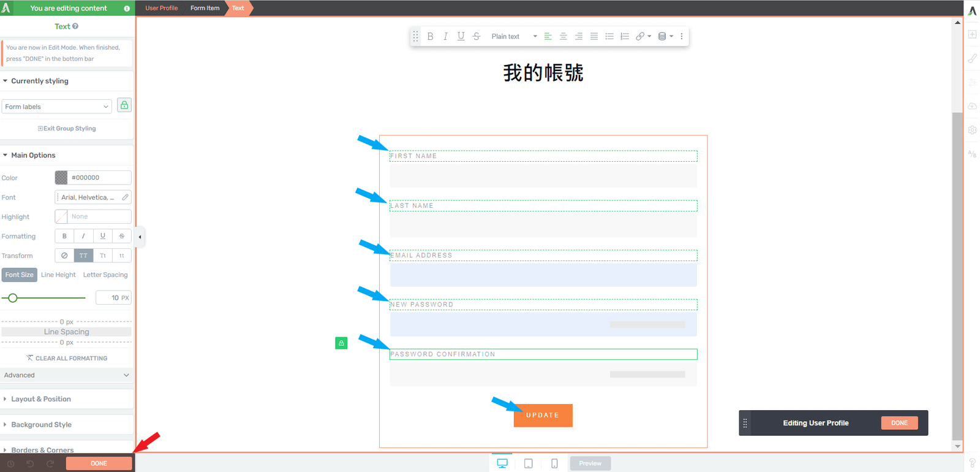The image size is (980, 472).
Task: Underline text using the floating toolbar
Action: click(461, 36)
